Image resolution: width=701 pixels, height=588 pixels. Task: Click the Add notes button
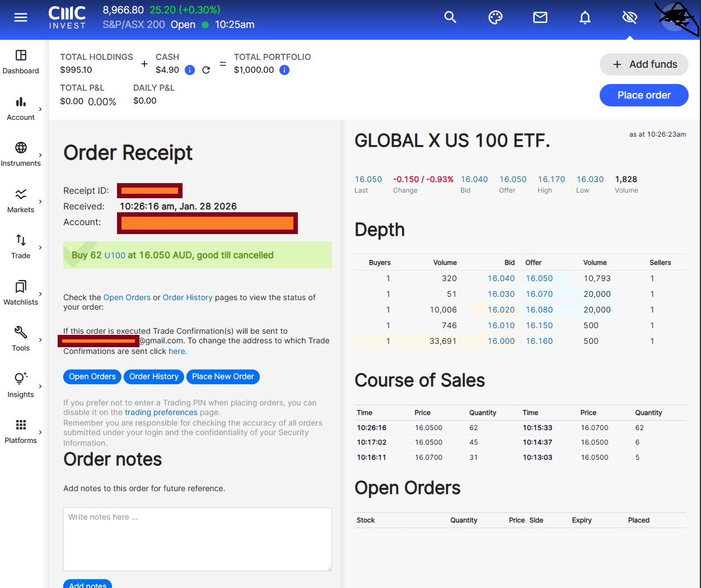(x=87, y=584)
